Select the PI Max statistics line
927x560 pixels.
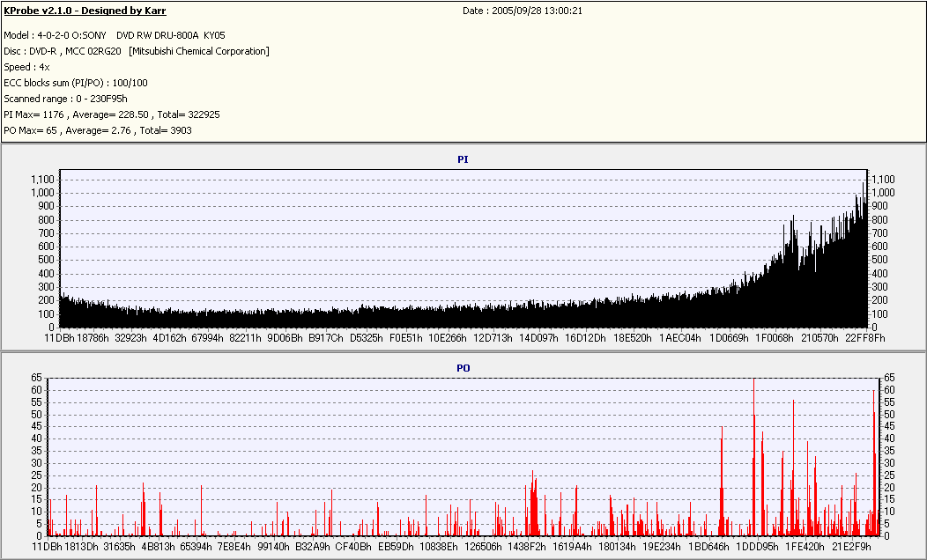[112, 114]
